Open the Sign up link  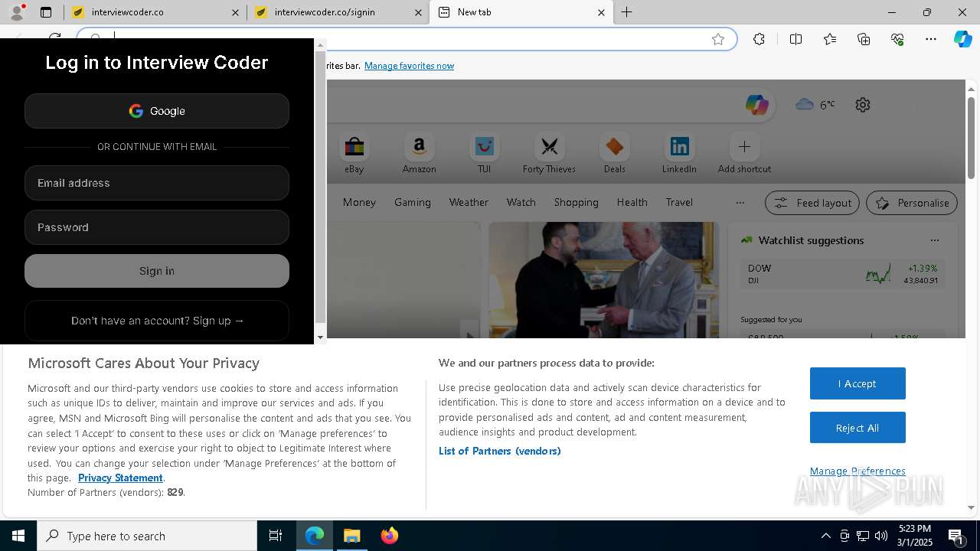[157, 321]
